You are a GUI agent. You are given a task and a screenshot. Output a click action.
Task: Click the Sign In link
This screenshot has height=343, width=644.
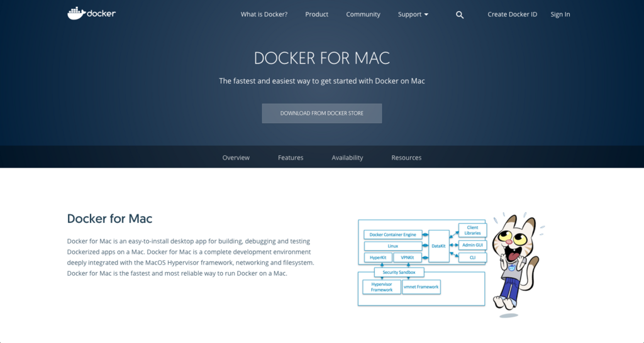coord(560,14)
